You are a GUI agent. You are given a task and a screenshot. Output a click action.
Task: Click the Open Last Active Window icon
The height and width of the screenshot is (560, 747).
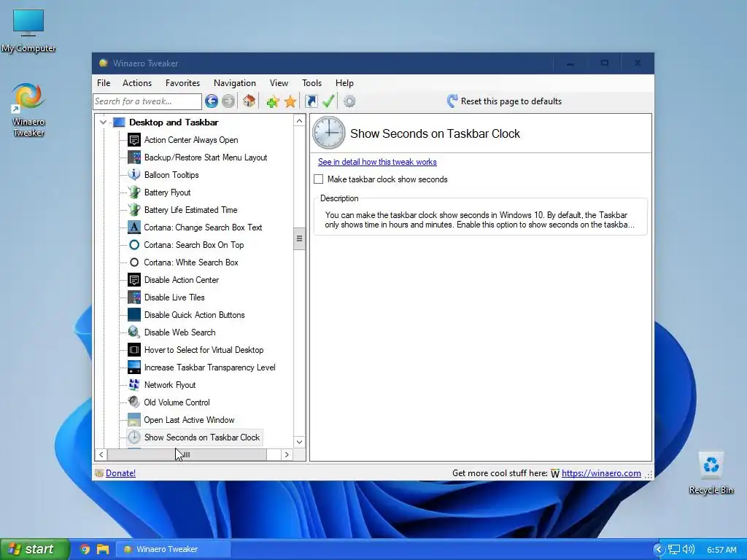134,420
